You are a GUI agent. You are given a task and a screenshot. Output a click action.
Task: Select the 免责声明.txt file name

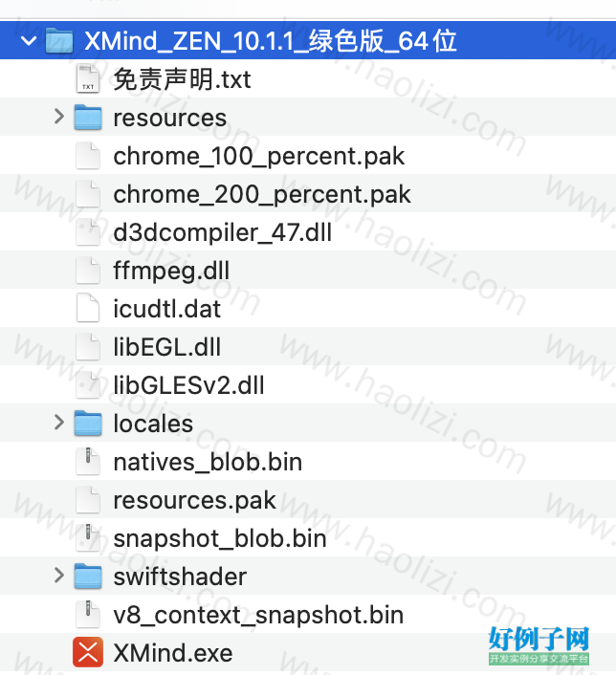tap(182, 79)
